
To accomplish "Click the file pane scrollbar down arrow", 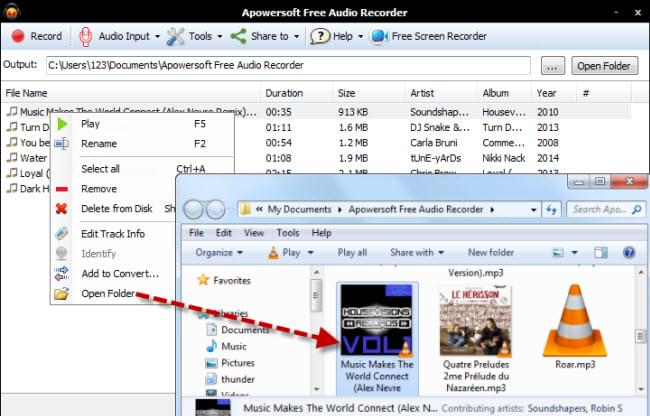I will pyautogui.click(x=641, y=389).
